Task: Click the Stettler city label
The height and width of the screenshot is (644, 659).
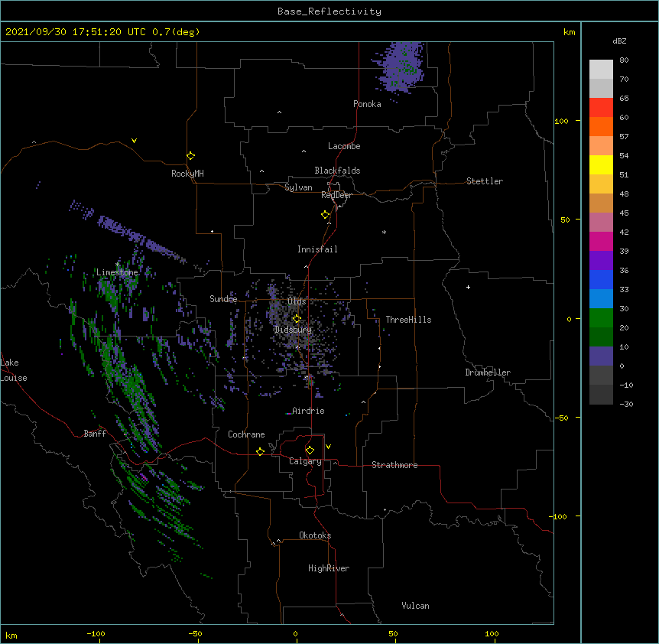Action: click(x=485, y=181)
